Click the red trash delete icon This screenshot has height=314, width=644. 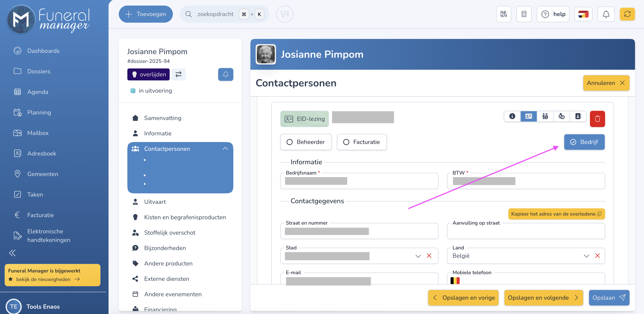click(x=597, y=119)
